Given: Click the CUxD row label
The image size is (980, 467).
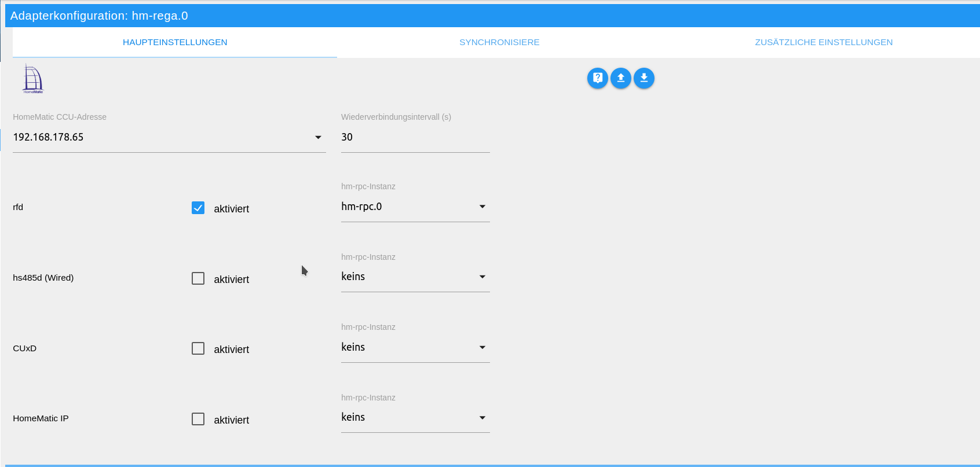Looking at the screenshot, I should 25,348.
